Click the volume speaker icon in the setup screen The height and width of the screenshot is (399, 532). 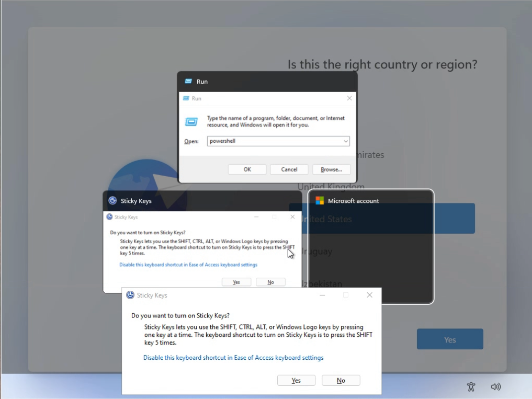tap(496, 386)
